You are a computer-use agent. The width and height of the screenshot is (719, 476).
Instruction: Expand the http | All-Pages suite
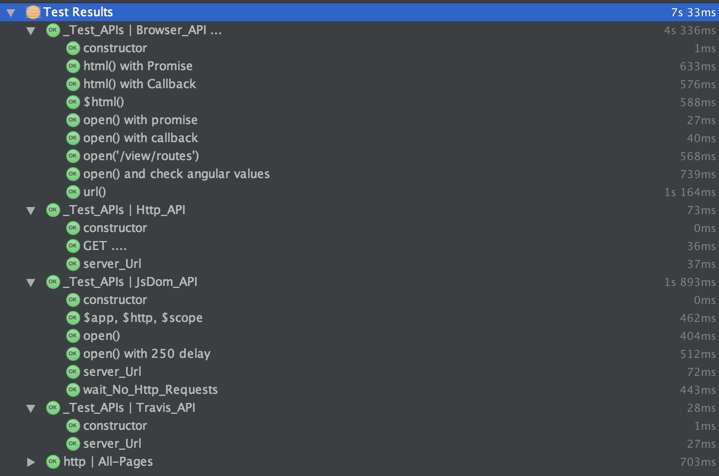coord(31,462)
